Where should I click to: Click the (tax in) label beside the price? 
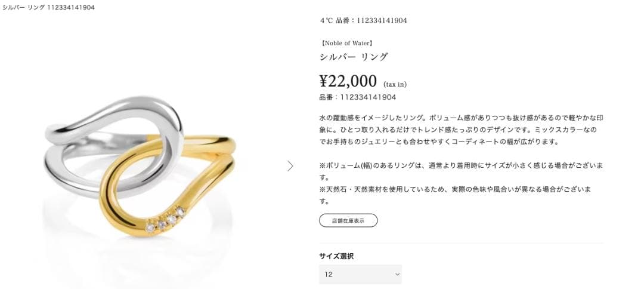point(395,84)
